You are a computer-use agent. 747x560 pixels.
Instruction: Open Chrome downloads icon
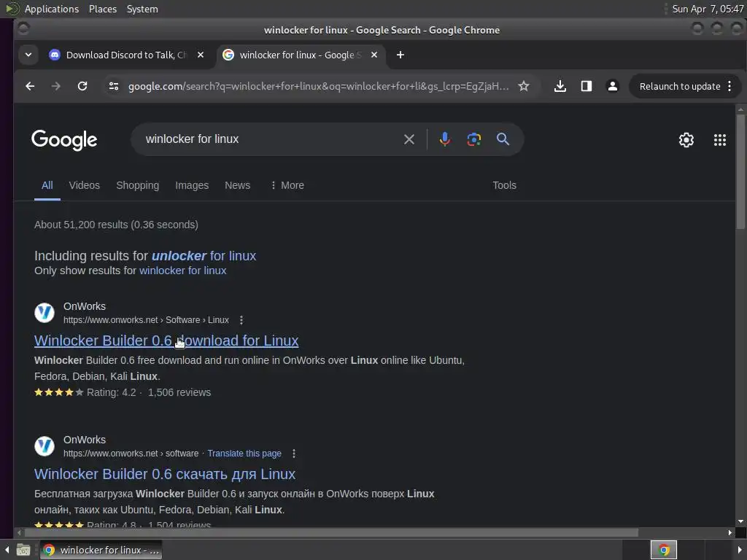coord(560,86)
